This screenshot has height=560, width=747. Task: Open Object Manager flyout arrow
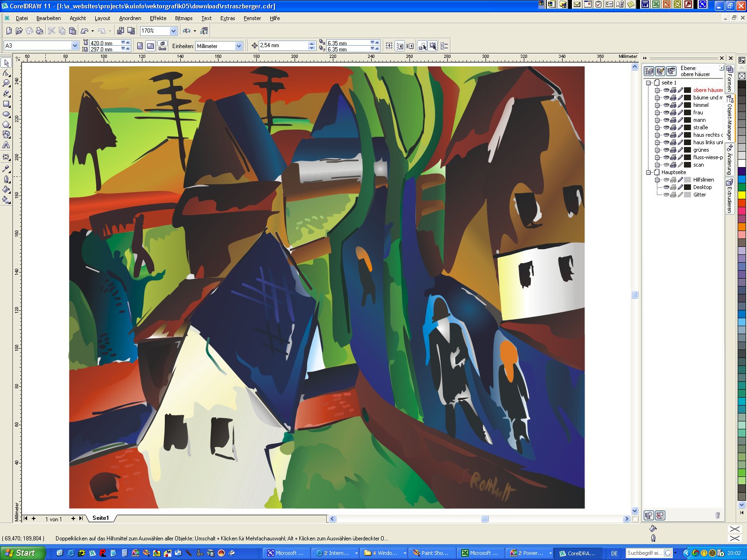[721, 68]
